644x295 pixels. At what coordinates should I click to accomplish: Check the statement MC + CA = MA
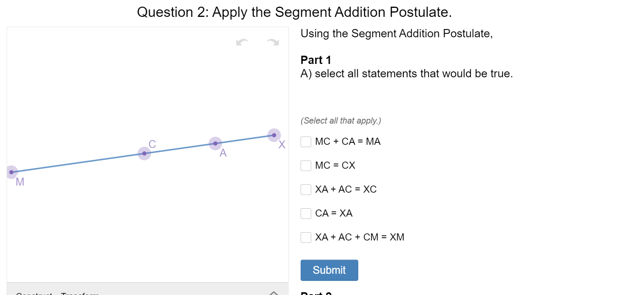[x=306, y=142]
